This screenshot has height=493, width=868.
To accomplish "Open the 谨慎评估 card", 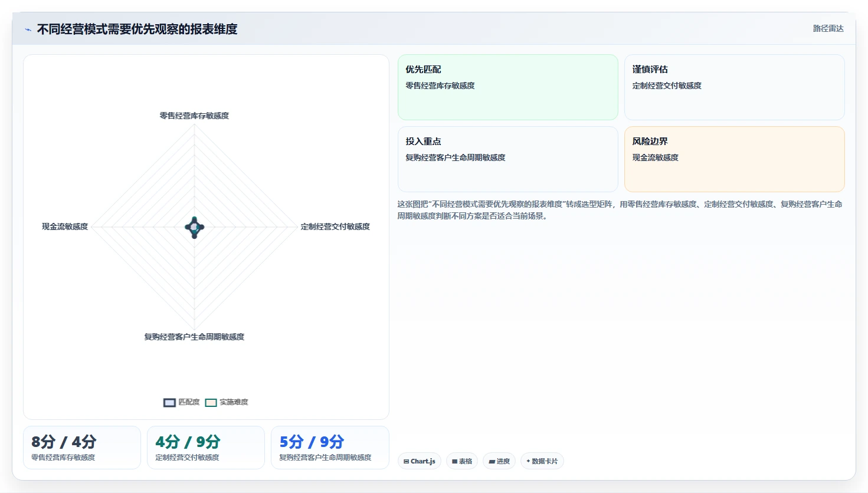I will [735, 87].
